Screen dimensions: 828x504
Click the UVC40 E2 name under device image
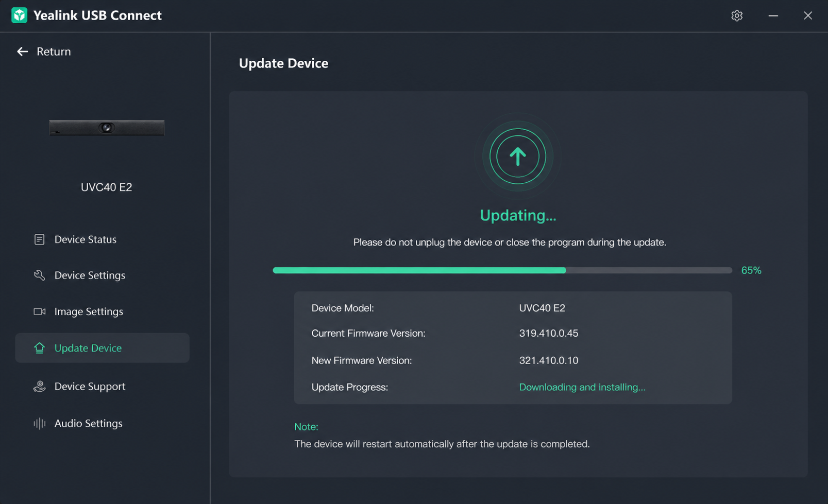(107, 187)
